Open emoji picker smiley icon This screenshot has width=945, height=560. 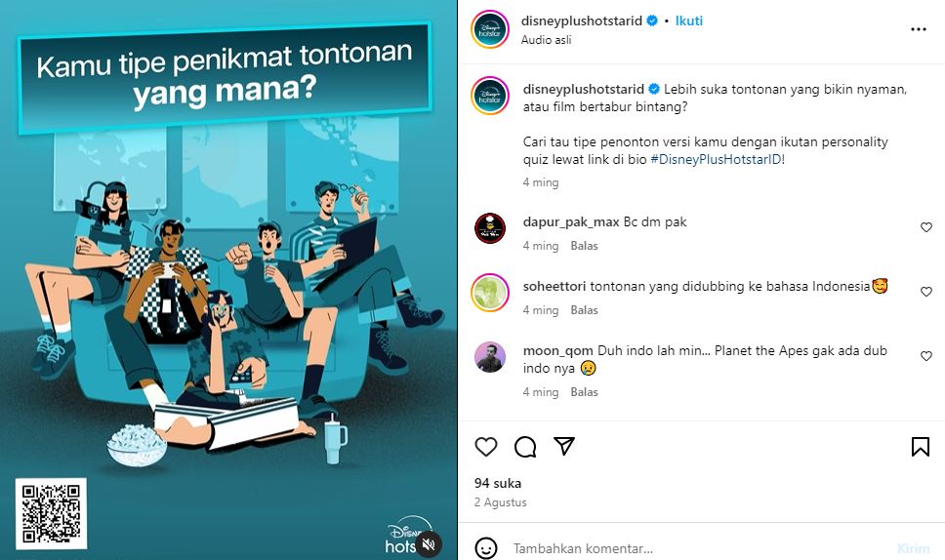pos(486,548)
